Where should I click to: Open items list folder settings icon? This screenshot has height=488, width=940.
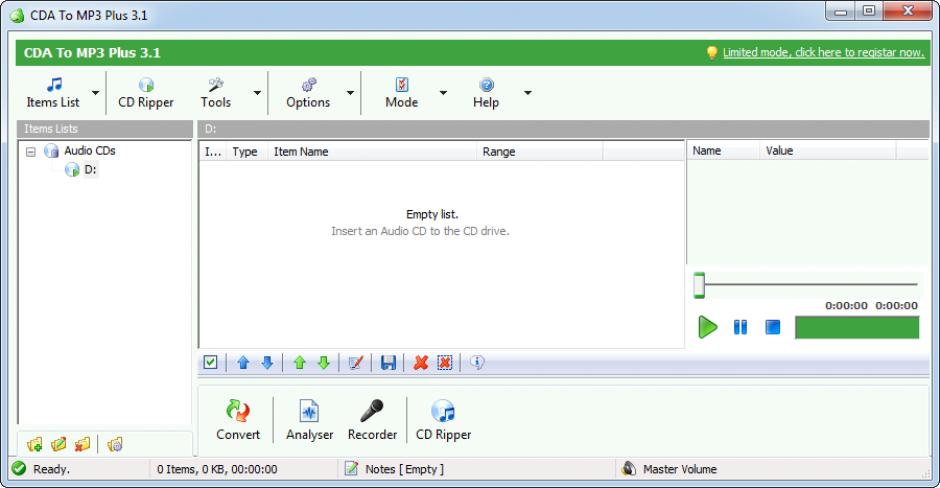click(x=115, y=444)
